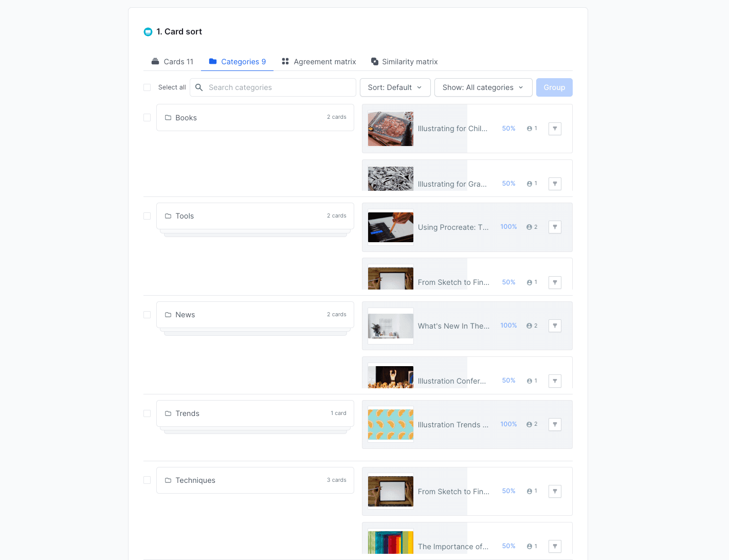The image size is (729, 560).
Task: Check the Select all checkbox
Action: [147, 87]
